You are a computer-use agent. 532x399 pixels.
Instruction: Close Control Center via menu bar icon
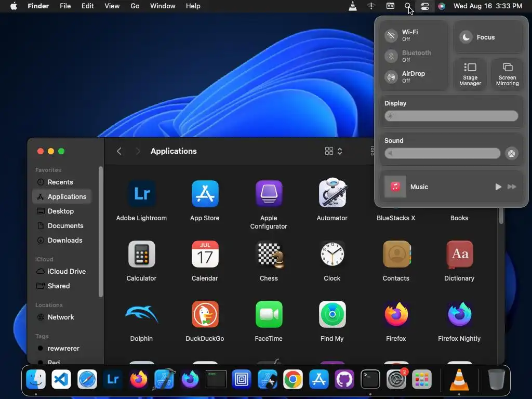tap(425, 6)
